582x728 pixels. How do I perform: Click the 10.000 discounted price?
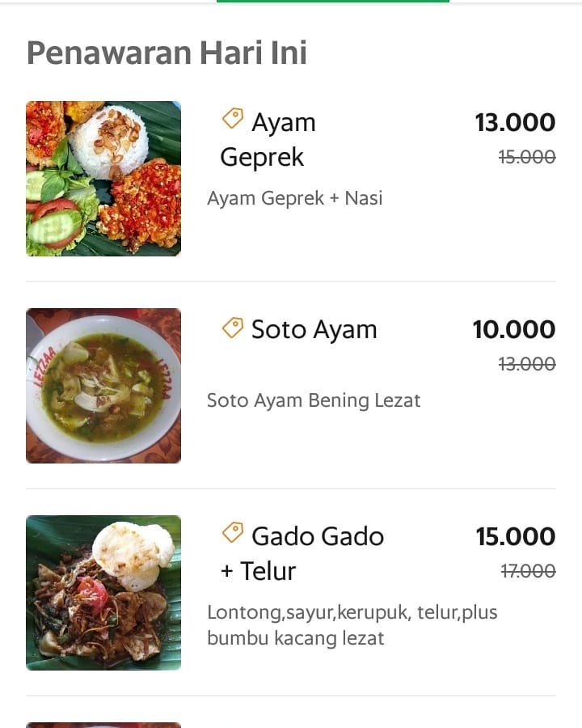(x=514, y=330)
